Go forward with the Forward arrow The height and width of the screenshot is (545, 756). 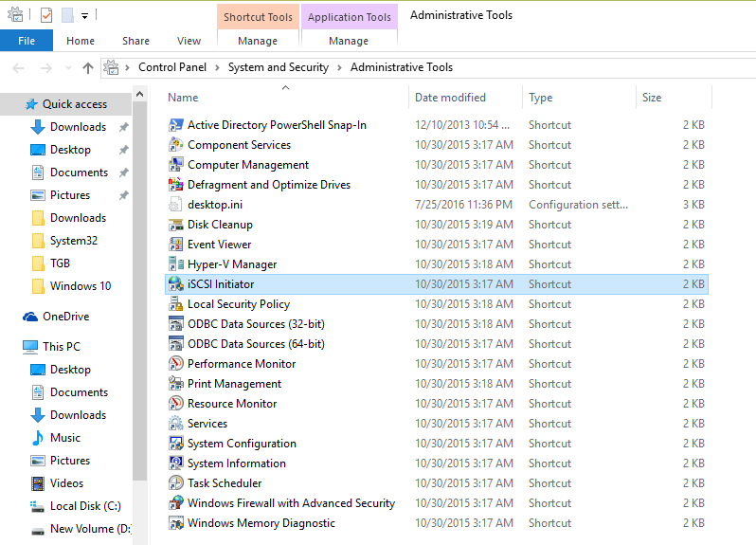point(45,68)
